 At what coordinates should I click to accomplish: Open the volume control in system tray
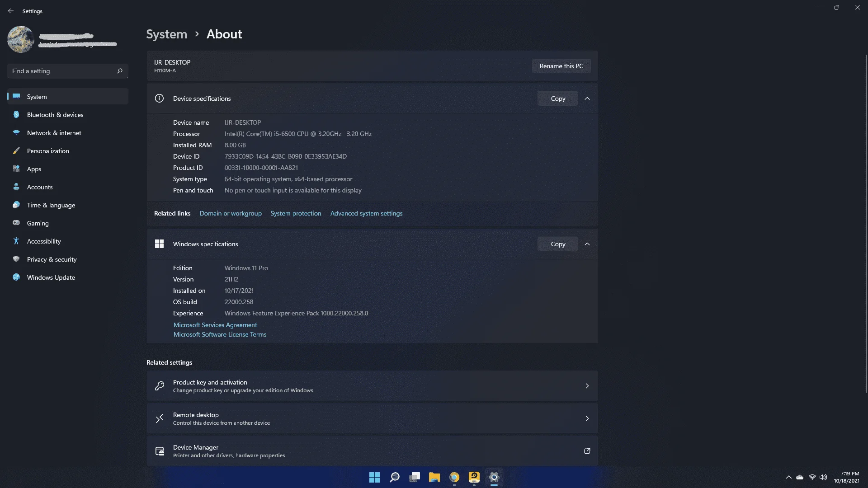823,477
